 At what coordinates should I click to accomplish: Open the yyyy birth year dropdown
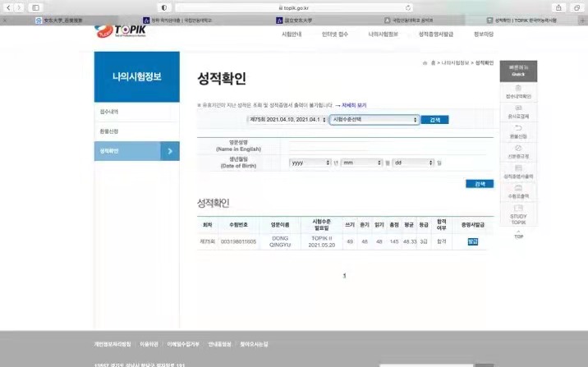(x=310, y=163)
